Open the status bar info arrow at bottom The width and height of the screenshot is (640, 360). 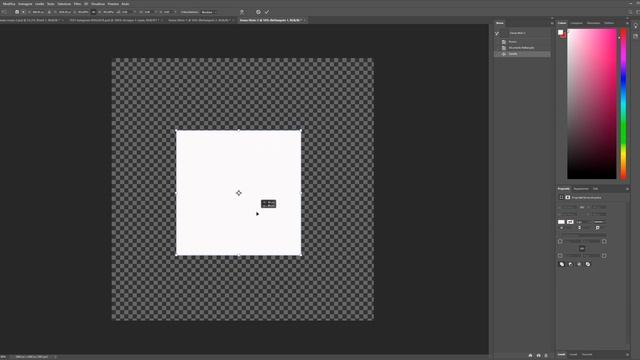point(56,357)
